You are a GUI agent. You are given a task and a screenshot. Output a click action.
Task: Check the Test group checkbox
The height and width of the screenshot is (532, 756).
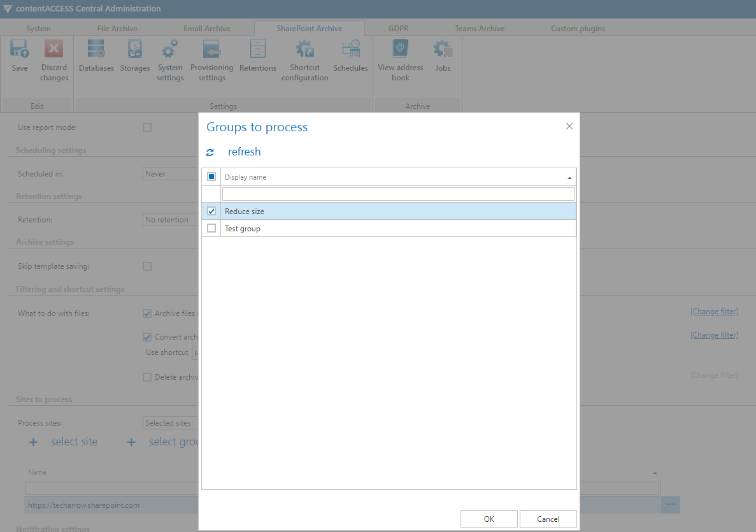[x=211, y=228]
